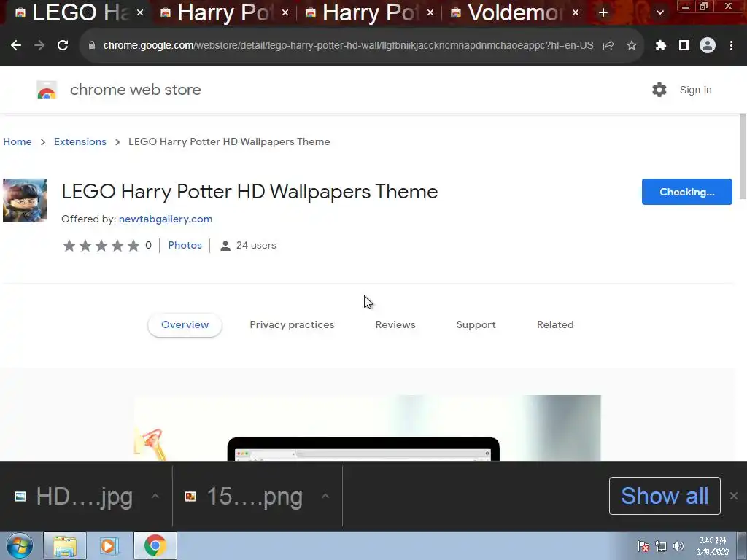Screen dimensions: 747x560
Task: Open the Chrome profile avatar
Action: coord(708,45)
